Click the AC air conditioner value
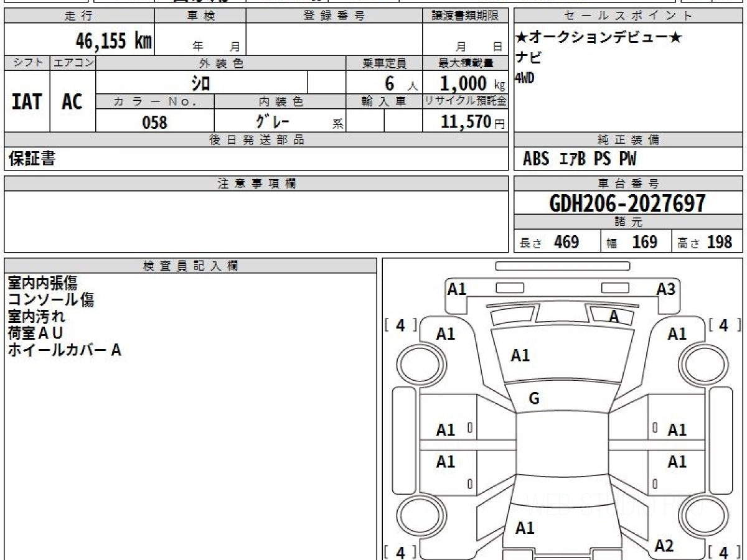This screenshot has width=747, height=560. pos(72,101)
